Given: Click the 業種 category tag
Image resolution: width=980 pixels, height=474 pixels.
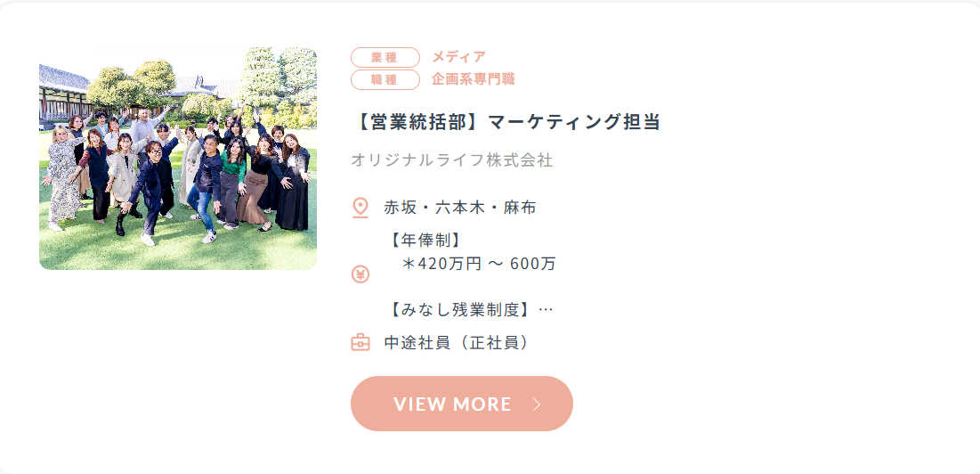Looking at the screenshot, I should [x=385, y=58].
